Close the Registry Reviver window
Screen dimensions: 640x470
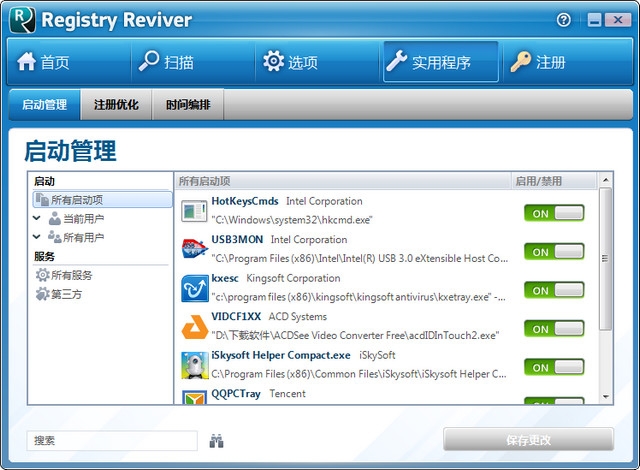(x=618, y=20)
